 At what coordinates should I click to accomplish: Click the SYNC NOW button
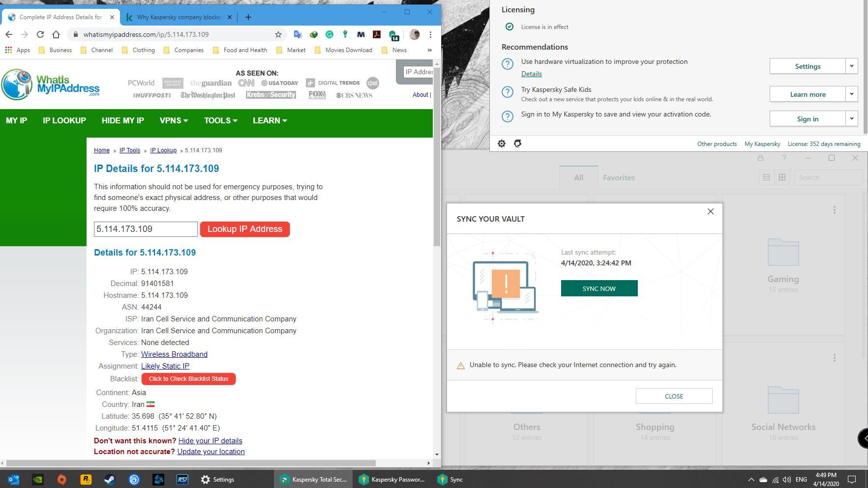coord(599,288)
